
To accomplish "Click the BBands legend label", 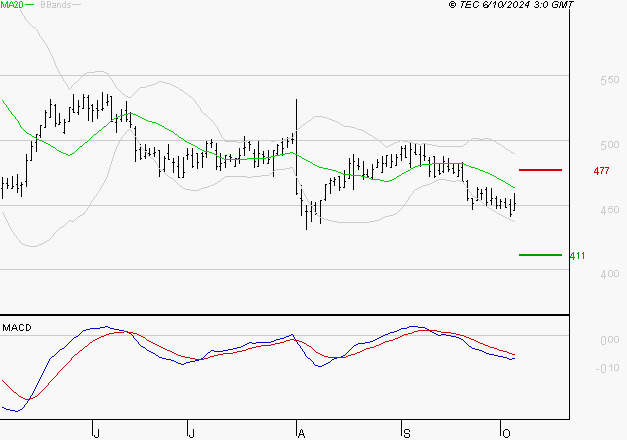I will tap(56, 5).
